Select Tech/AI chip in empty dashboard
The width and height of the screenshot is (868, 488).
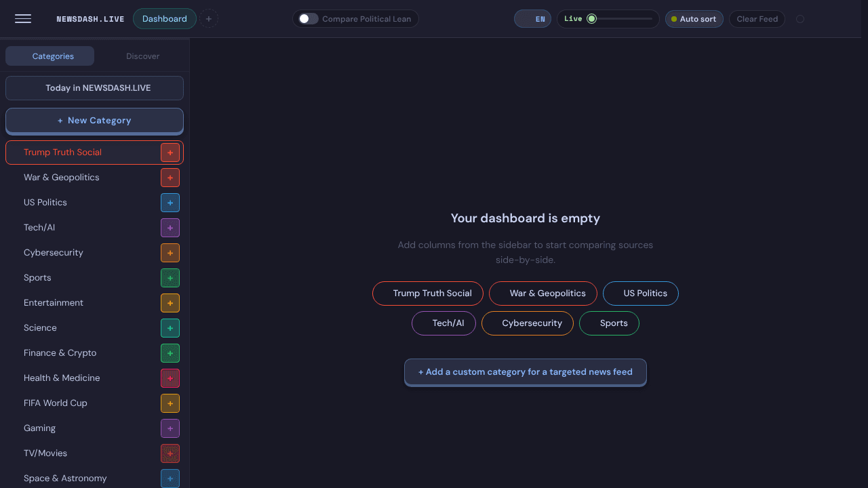[443, 323]
